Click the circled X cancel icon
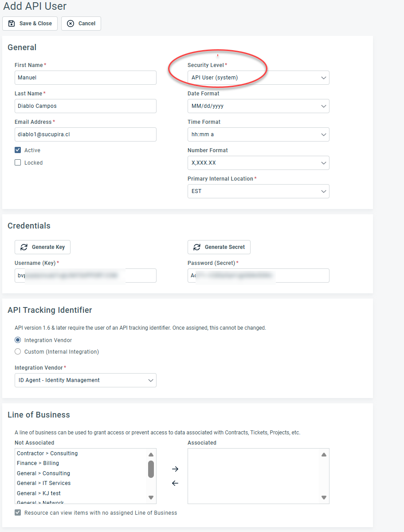404x532 pixels. [70, 23]
